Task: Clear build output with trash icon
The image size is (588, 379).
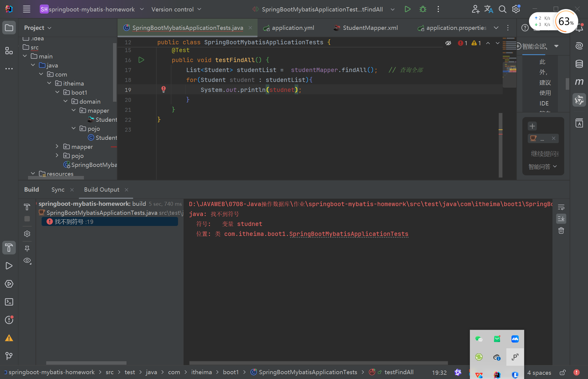Action: (x=561, y=231)
